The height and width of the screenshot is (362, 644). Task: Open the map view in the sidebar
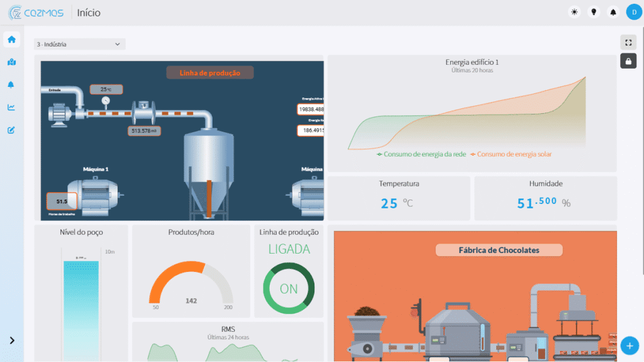11,62
